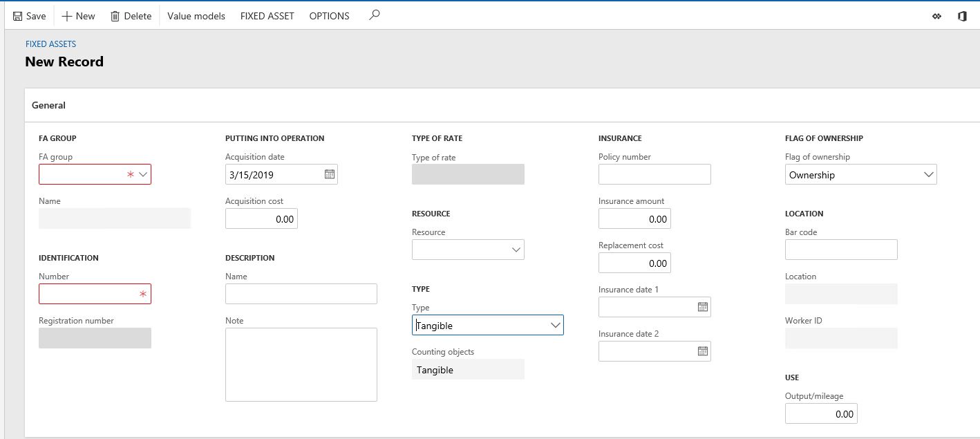Click the Value models button
The height and width of the screenshot is (439, 980).
[x=196, y=16]
